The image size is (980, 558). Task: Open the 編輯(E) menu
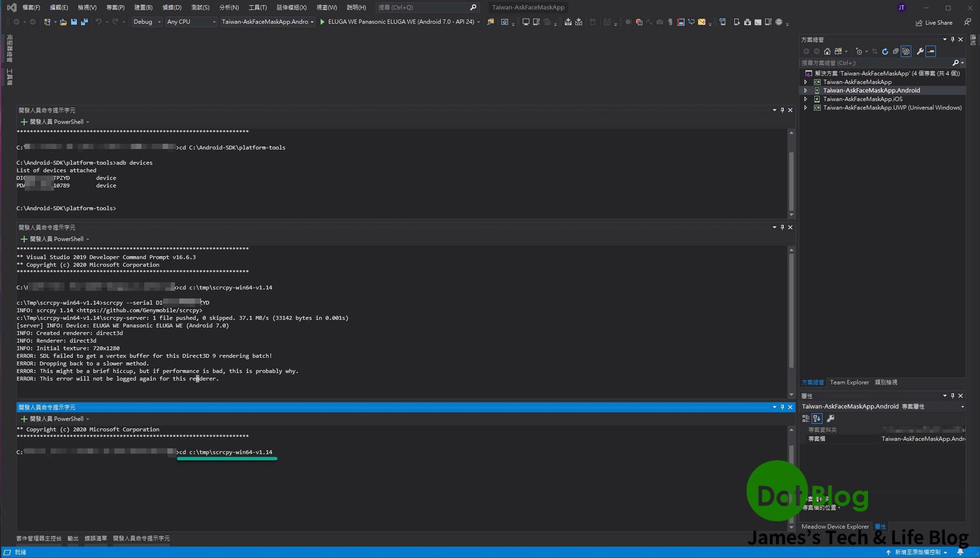[x=59, y=7]
